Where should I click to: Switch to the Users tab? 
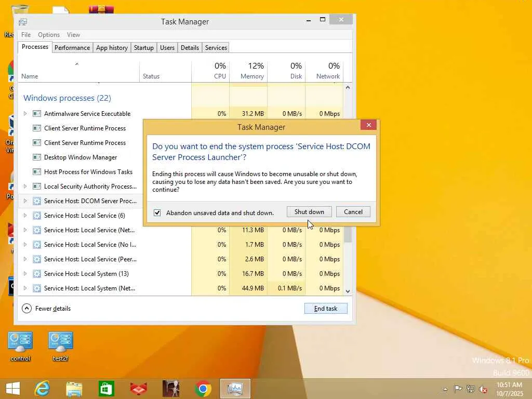pos(167,47)
